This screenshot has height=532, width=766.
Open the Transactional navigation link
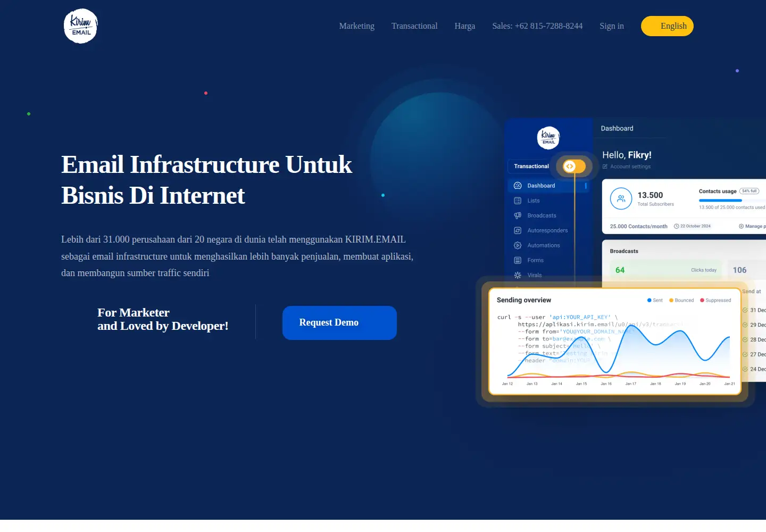pyautogui.click(x=414, y=26)
